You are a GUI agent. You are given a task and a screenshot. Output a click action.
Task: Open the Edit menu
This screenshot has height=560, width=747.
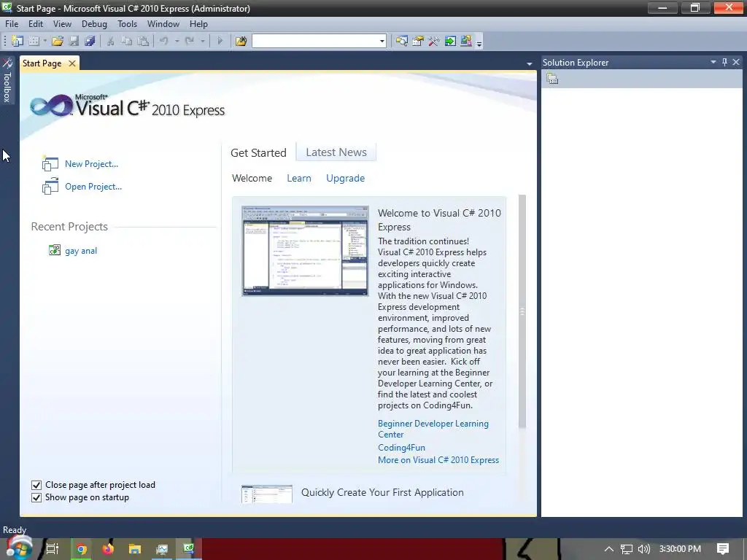point(36,24)
